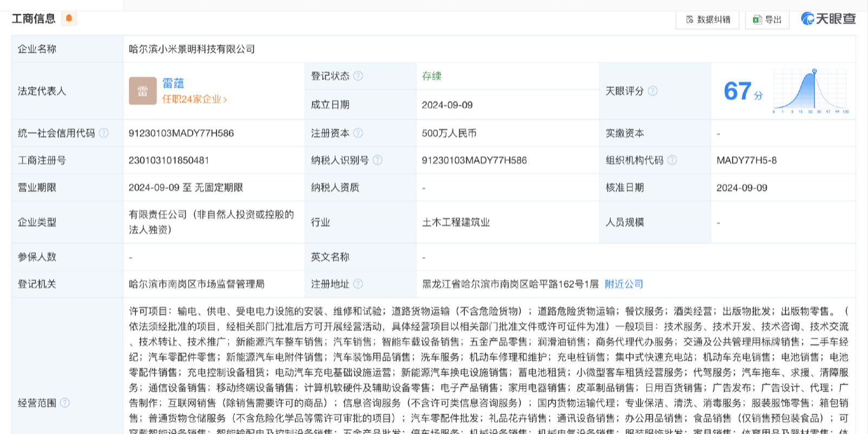Click help icon next to 注册地址
868x434 pixels.
[358, 284]
